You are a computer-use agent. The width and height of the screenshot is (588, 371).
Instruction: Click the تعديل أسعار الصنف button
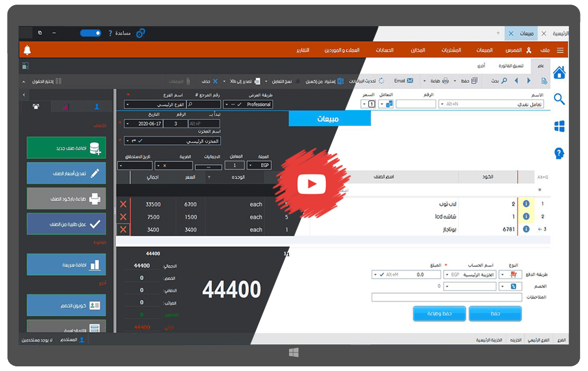[x=66, y=173]
